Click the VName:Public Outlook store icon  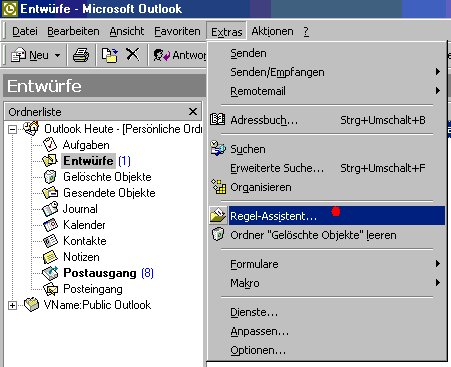click(x=31, y=304)
